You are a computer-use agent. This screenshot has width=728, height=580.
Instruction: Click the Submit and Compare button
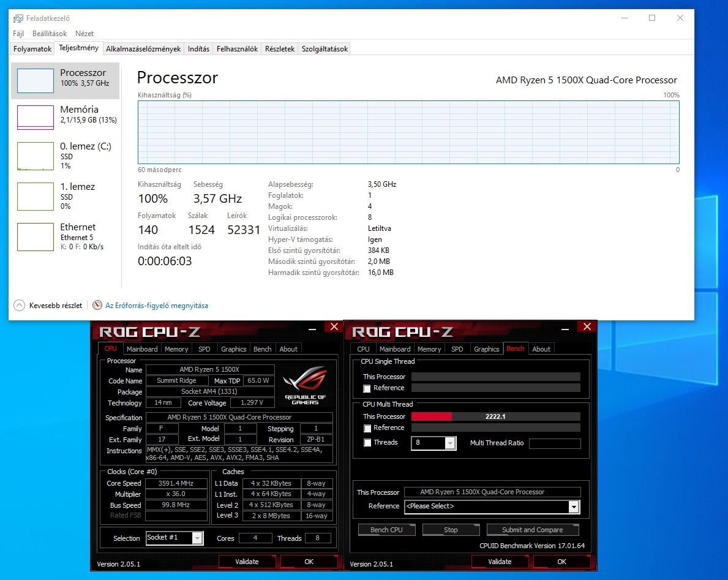tap(533, 529)
